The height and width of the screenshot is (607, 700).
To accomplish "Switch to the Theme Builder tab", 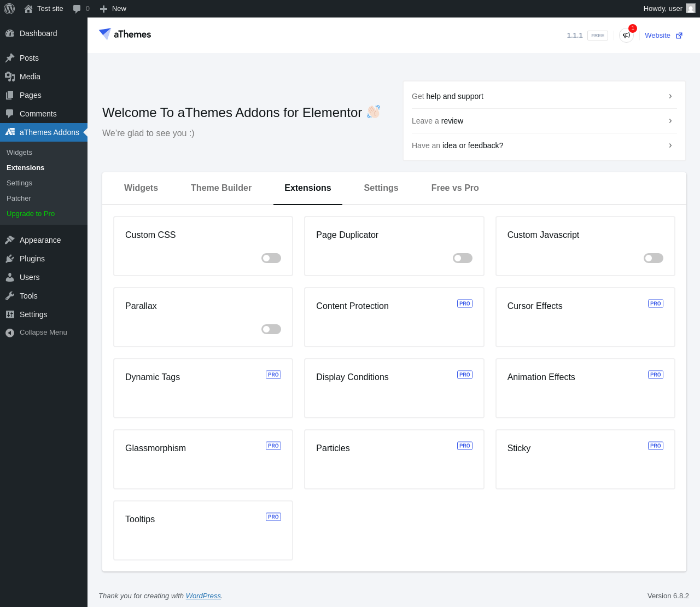I will coord(221,188).
